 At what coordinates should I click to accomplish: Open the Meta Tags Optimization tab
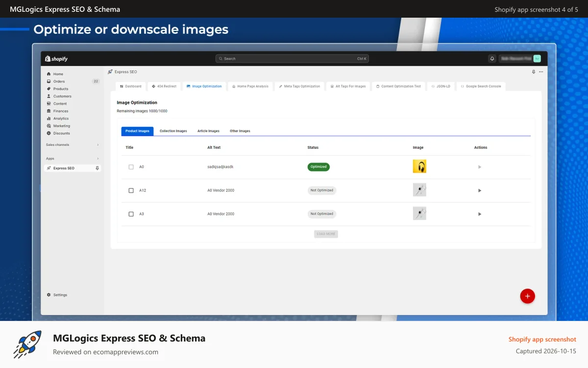click(299, 86)
